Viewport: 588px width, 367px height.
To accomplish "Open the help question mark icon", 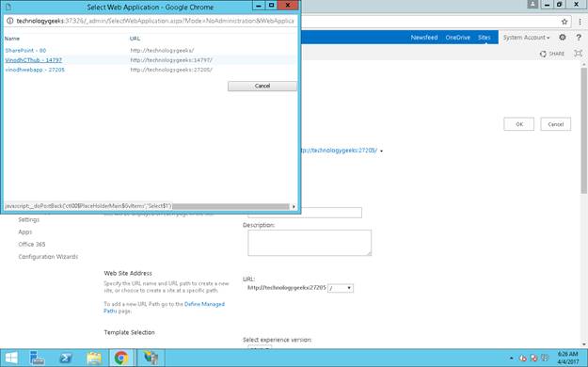I will pos(579,37).
